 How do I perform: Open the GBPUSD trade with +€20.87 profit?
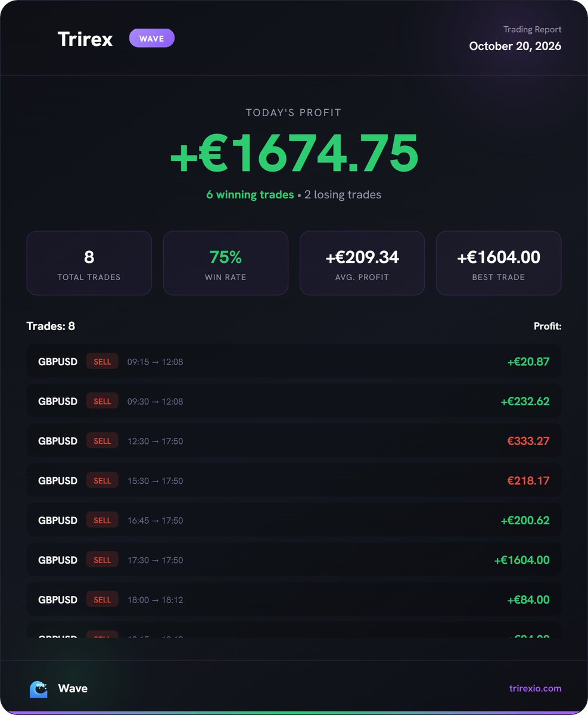pos(294,361)
